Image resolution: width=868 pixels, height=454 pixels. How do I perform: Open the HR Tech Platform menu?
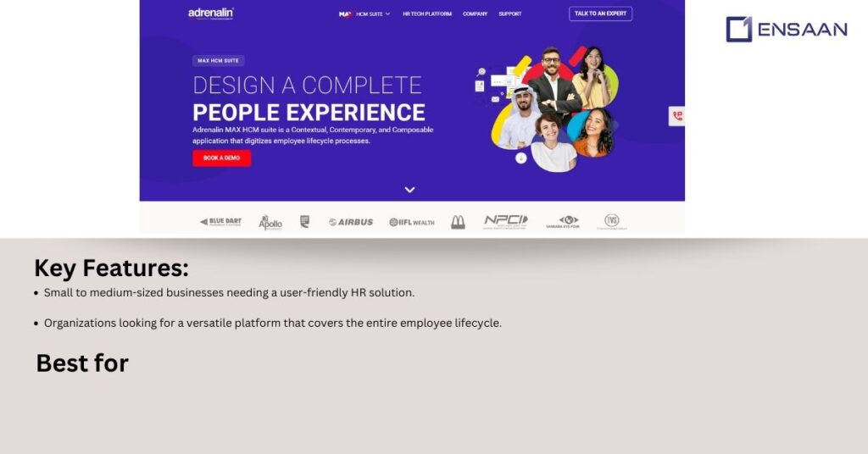(x=427, y=14)
